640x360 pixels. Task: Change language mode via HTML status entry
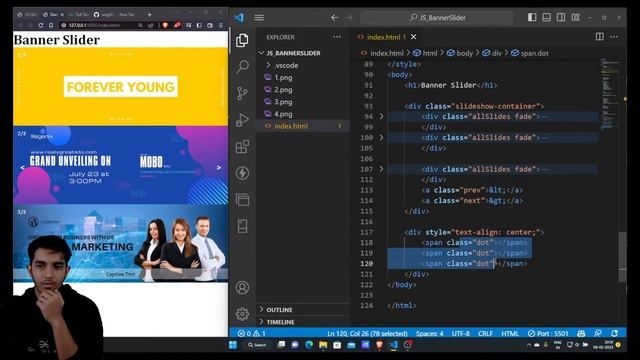point(510,333)
